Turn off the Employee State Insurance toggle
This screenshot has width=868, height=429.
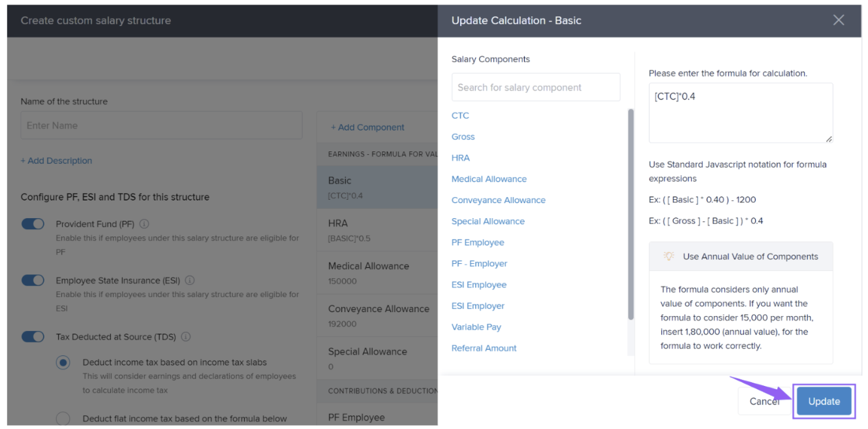point(33,280)
